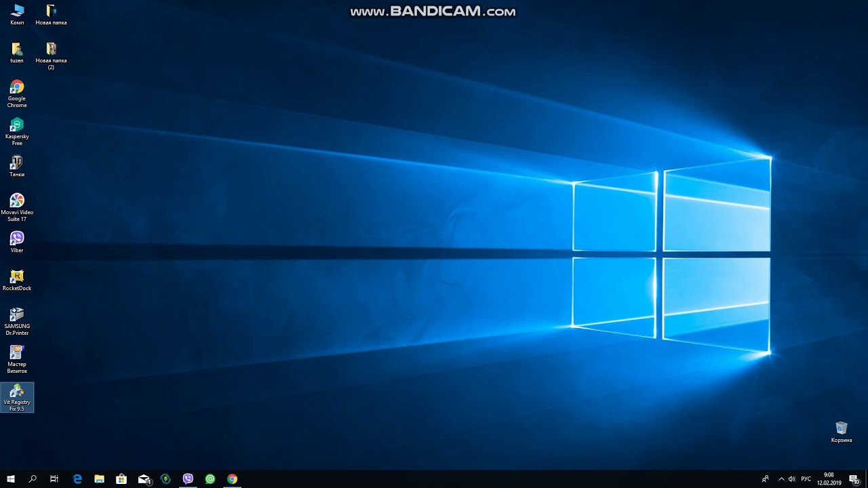Select the Viber desktop shortcut
The height and width of the screenshot is (488, 868).
pos(17,243)
